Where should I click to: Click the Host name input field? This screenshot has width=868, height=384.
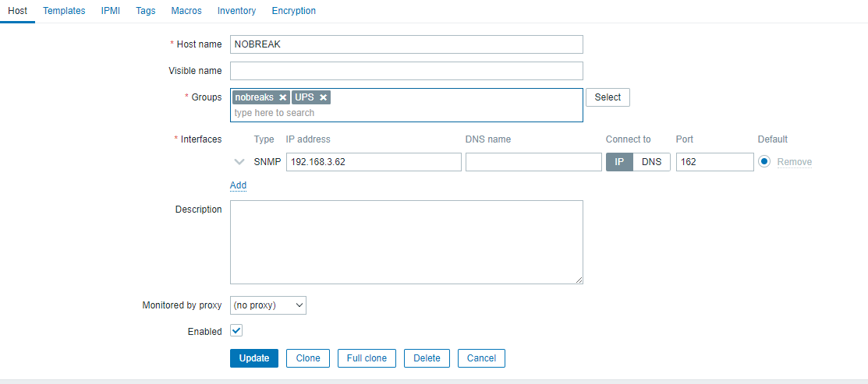point(406,44)
